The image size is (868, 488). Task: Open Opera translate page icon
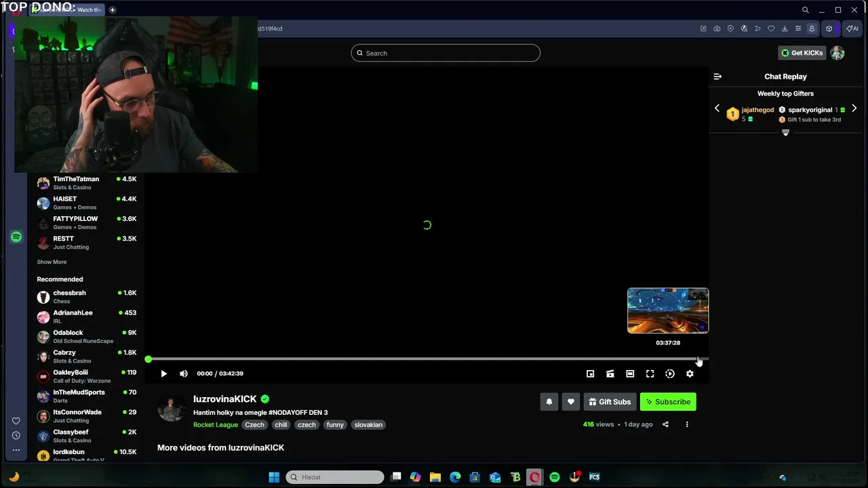click(x=744, y=28)
